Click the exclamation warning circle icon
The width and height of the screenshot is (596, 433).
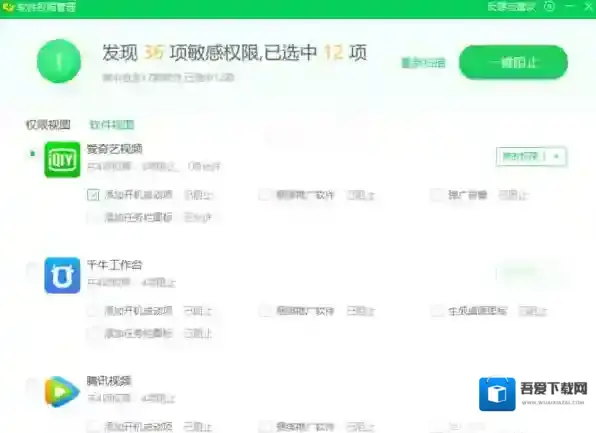(59, 61)
